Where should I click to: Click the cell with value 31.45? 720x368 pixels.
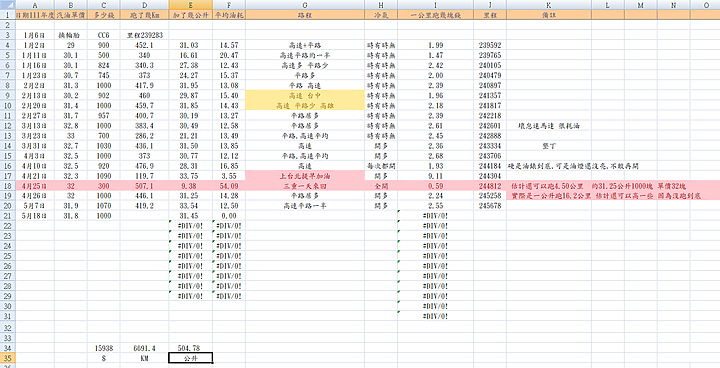[191, 216]
